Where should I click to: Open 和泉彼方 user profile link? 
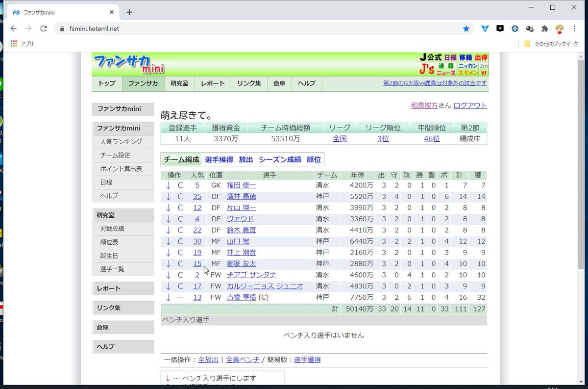coord(424,105)
